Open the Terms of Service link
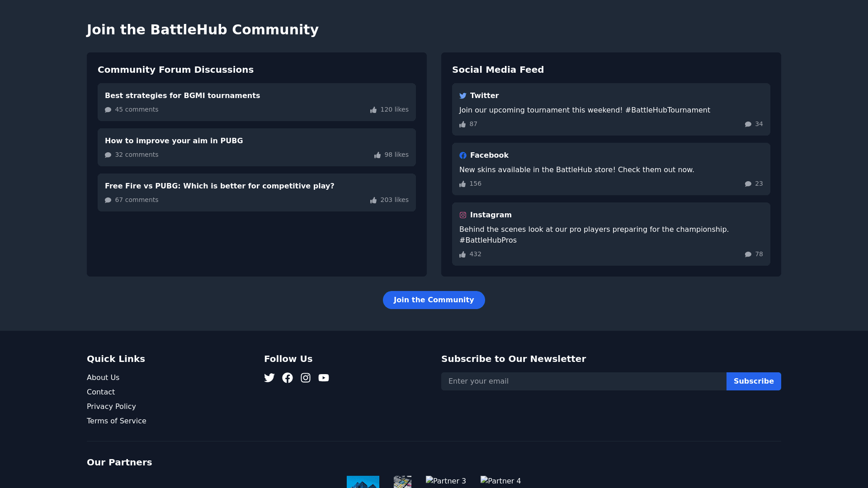The height and width of the screenshot is (488, 868). click(117, 421)
